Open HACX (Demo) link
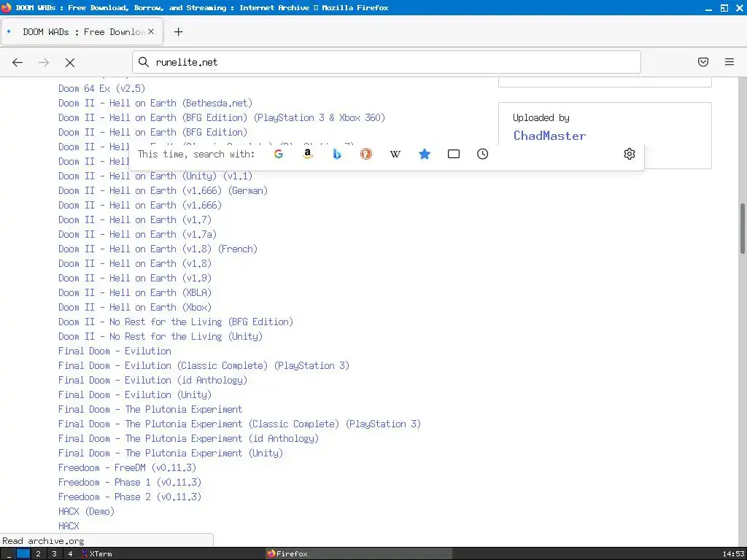Image resolution: width=747 pixels, height=560 pixels. [87, 511]
